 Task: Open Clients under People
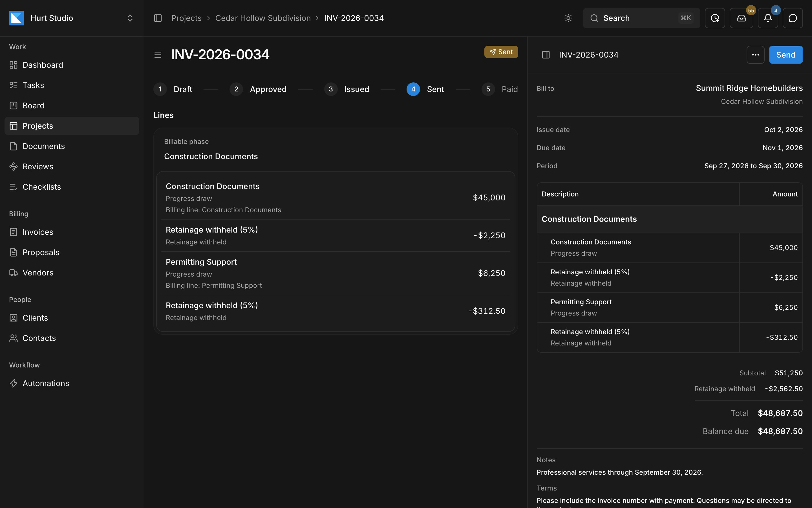[72, 318]
